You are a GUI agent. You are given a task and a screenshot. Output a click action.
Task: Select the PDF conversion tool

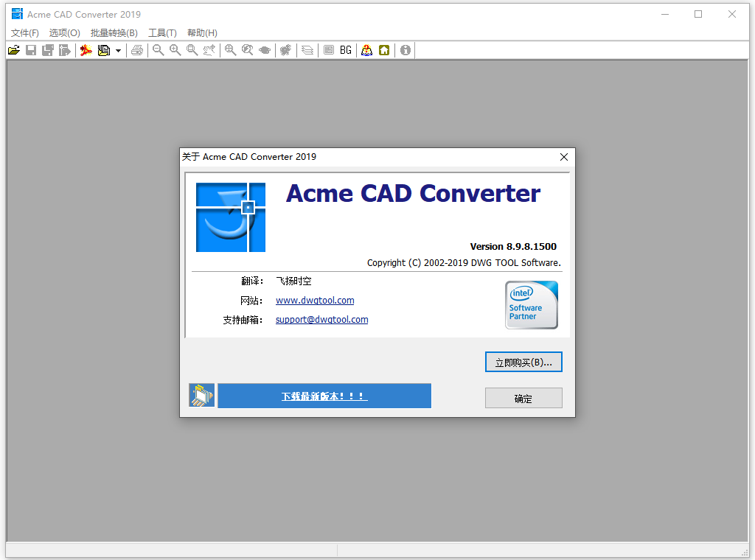tap(85, 49)
